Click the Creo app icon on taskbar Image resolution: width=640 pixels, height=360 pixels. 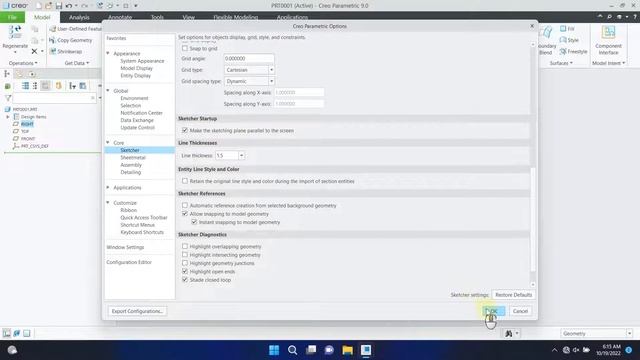coord(366,350)
